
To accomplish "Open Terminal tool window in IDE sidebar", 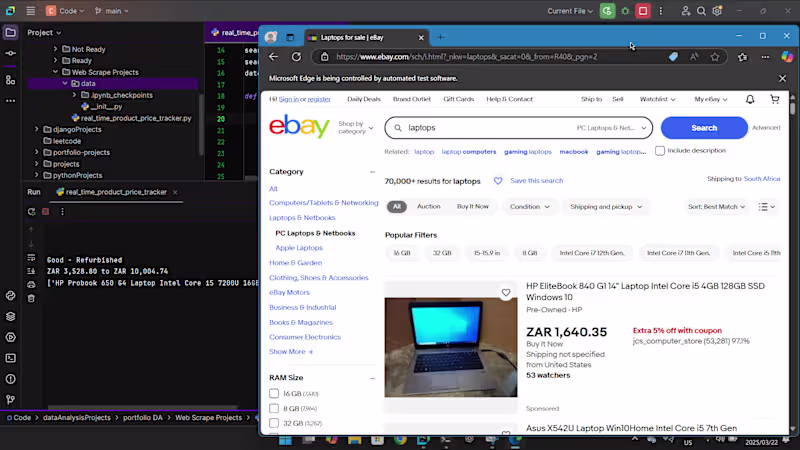I will pyautogui.click(x=10, y=358).
